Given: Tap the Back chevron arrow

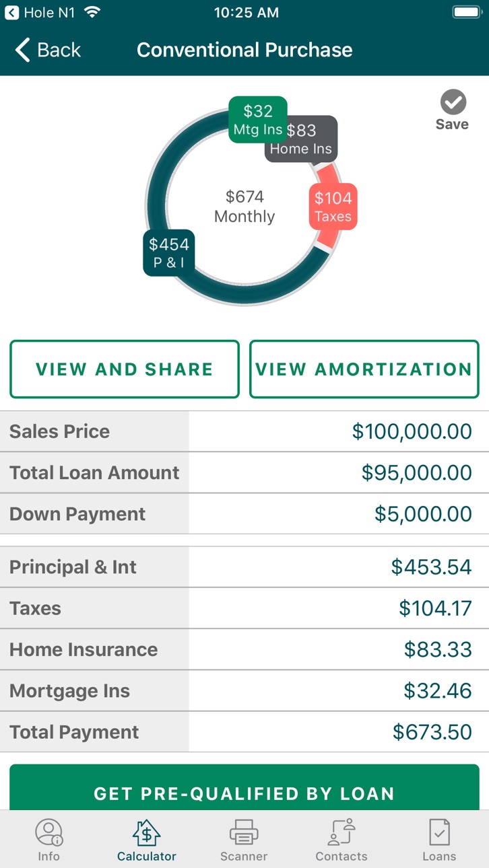Looking at the screenshot, I should coord(23,50).
